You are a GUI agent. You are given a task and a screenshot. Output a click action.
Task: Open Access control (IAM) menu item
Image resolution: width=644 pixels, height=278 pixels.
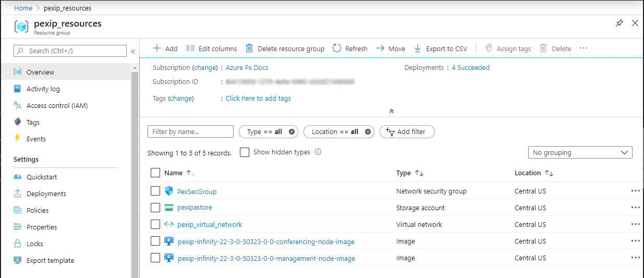[57, 106]
